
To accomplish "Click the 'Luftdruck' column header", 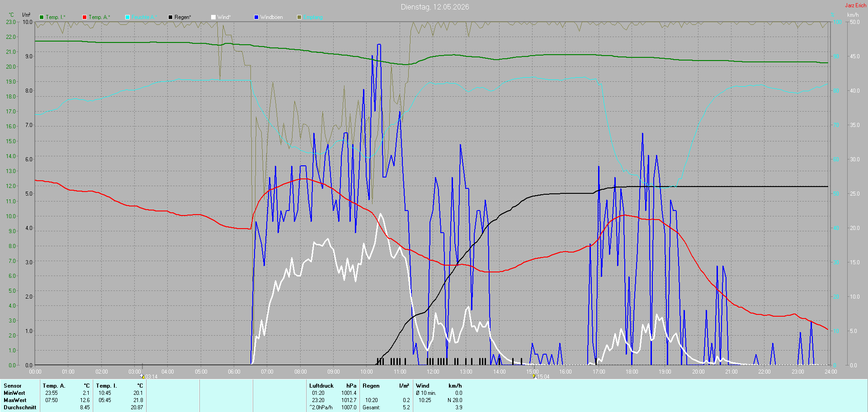I will [321, 386].
